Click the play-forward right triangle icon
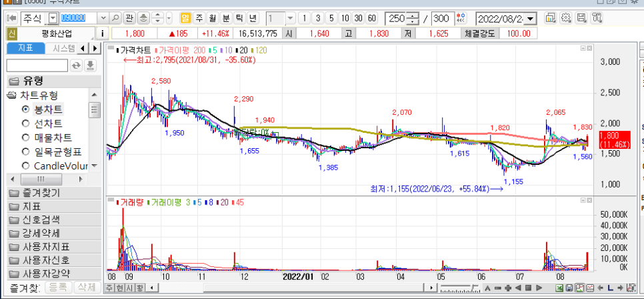 (539, 288)
